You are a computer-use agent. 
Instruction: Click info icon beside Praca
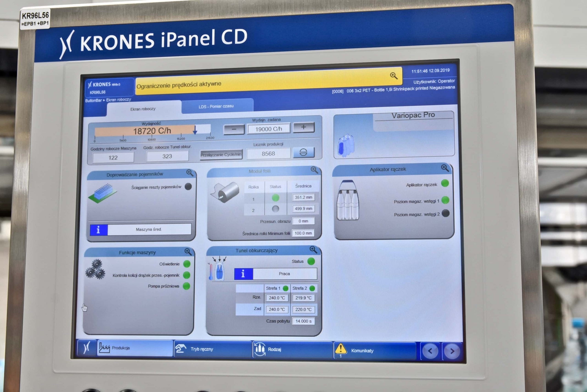point(244,274)
